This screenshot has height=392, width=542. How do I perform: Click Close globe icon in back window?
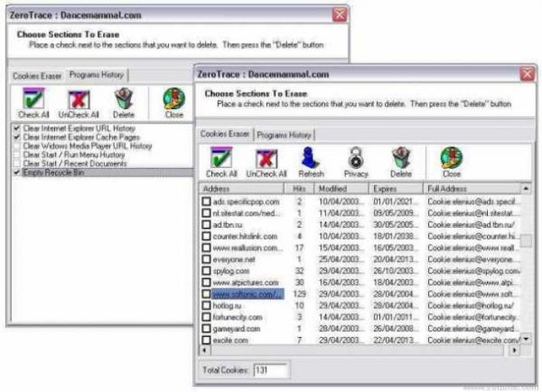tap(174, 99)
